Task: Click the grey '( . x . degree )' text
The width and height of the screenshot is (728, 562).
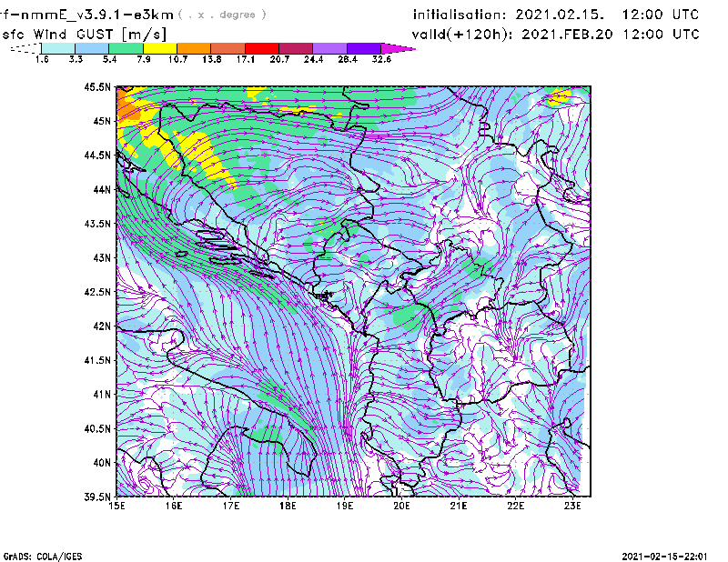Action: [222, 15]
